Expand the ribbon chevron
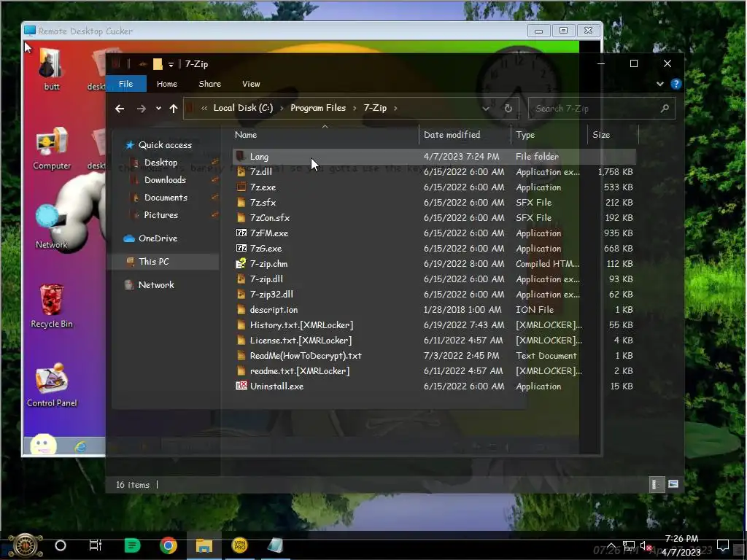 coord(659,85)
